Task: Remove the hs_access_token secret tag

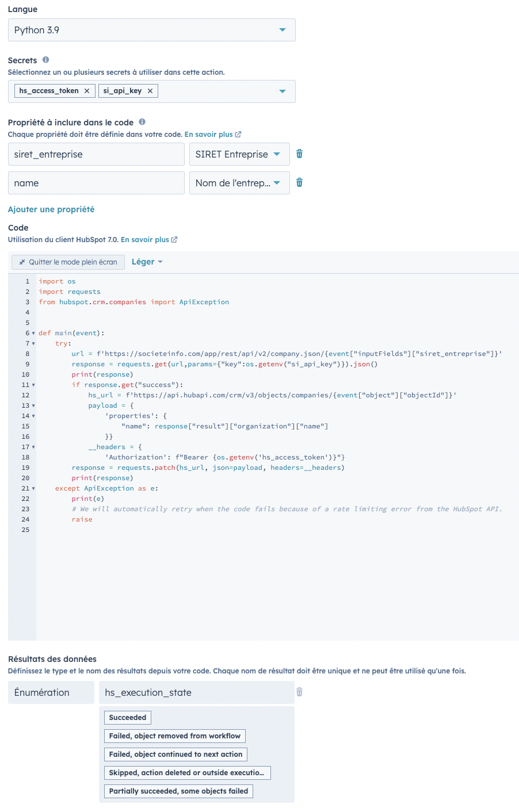Action: [x=87, y=91]
